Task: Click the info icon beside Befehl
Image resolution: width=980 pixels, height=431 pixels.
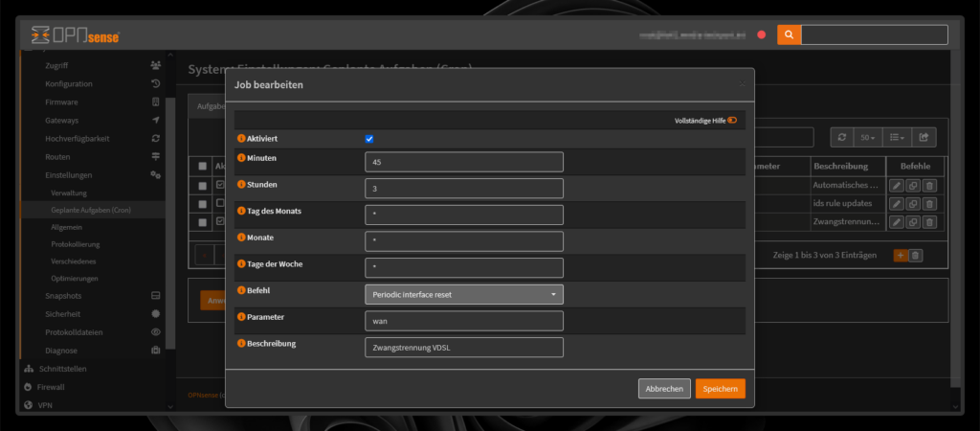Action: click(x=241, y=288)
